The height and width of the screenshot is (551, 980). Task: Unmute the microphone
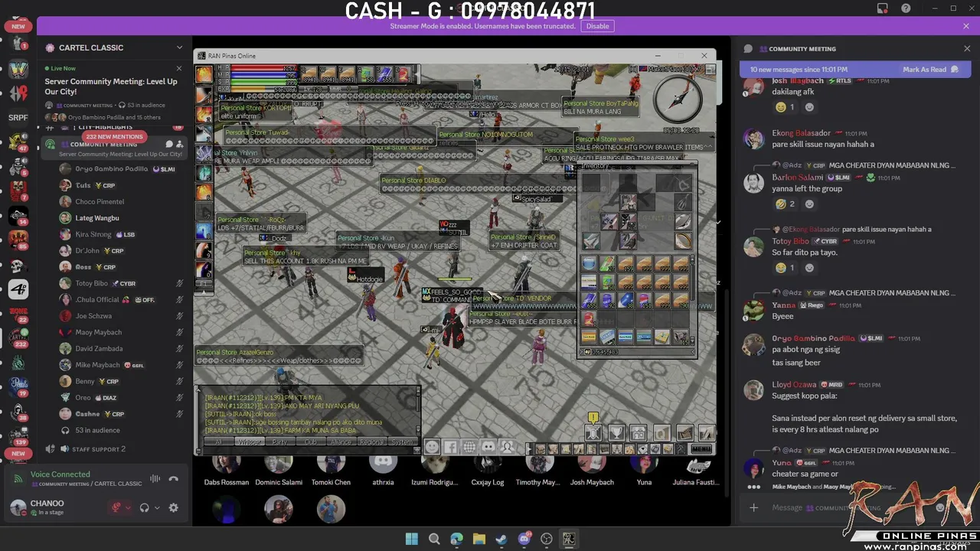117,507
